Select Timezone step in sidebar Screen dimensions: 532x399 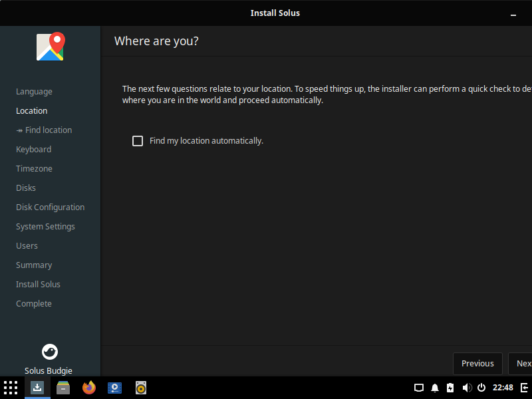pos(34,169)
